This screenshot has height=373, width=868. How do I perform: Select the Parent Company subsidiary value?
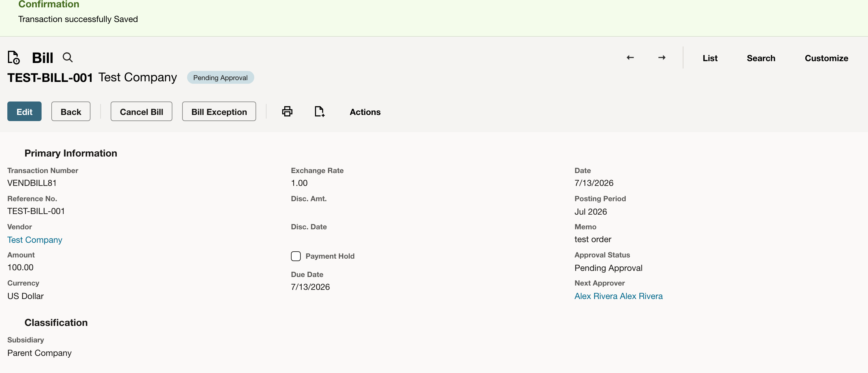[x=39, y=353]
